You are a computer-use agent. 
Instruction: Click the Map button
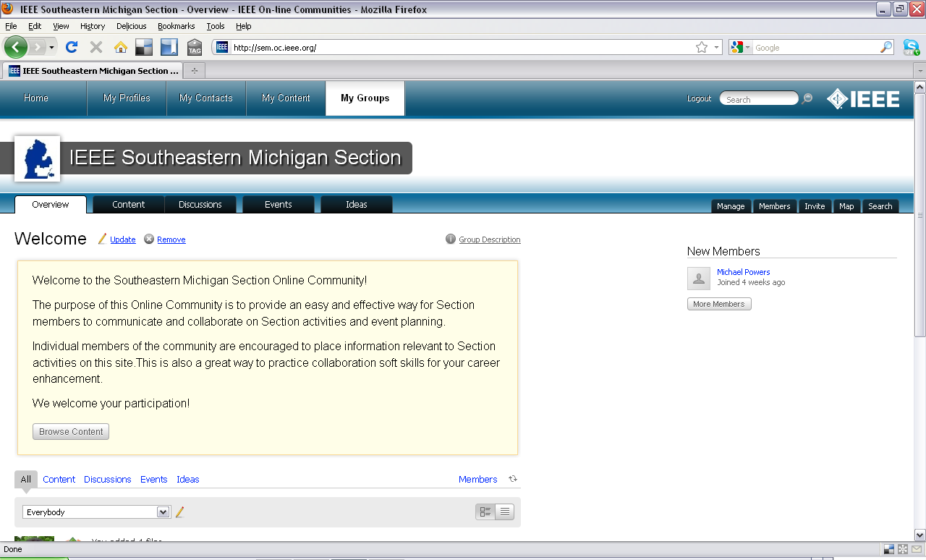(846, 206)
